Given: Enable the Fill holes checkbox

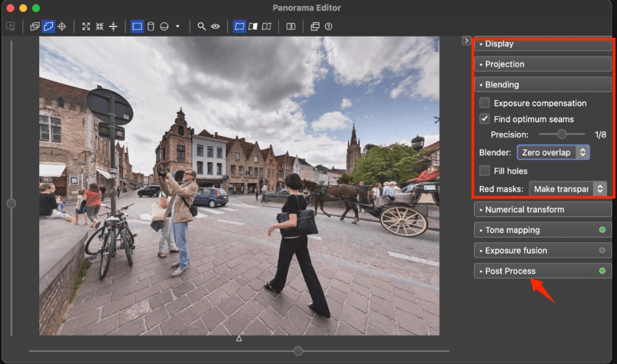Looking at the screenshot, I should coord(485,171).
